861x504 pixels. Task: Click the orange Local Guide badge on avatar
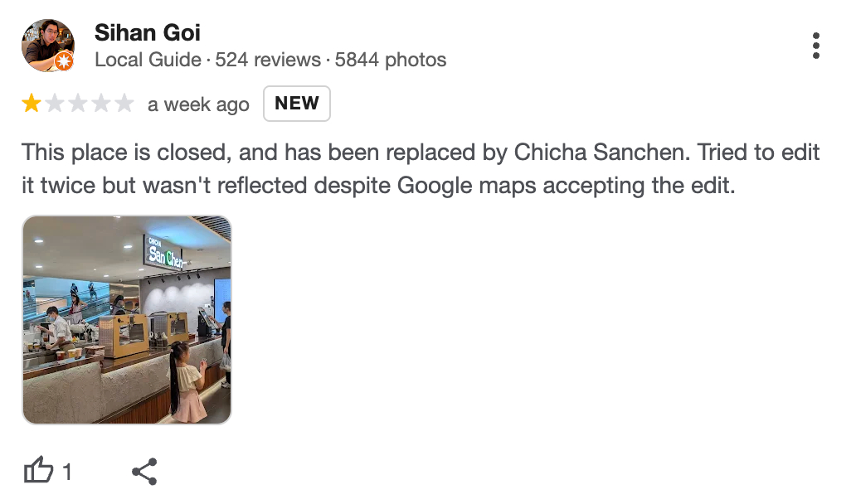64,61
